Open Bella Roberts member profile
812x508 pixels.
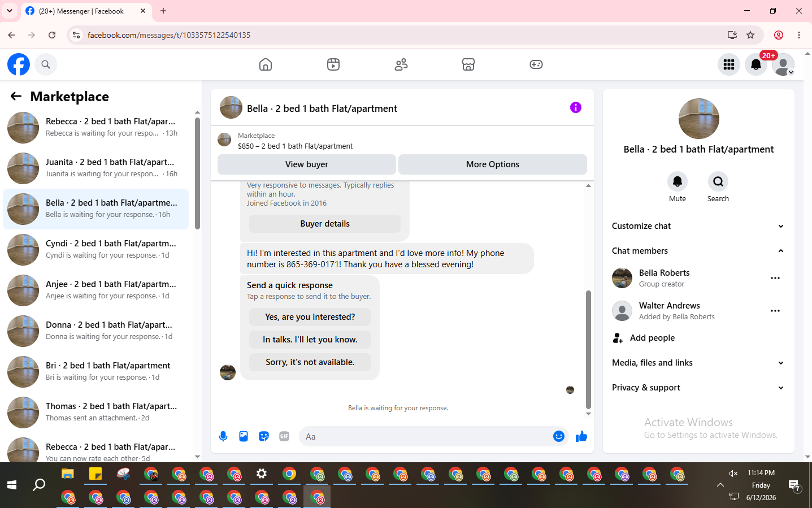664,273
